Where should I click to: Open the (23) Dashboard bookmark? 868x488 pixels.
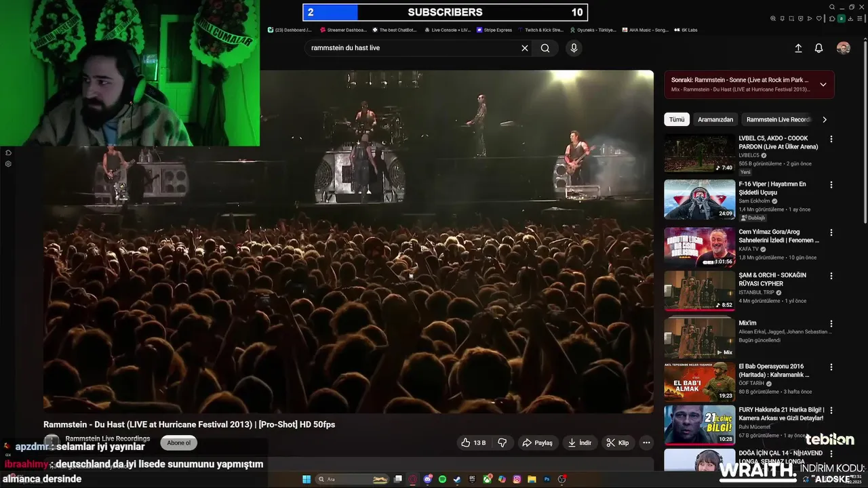click(290, 30)
